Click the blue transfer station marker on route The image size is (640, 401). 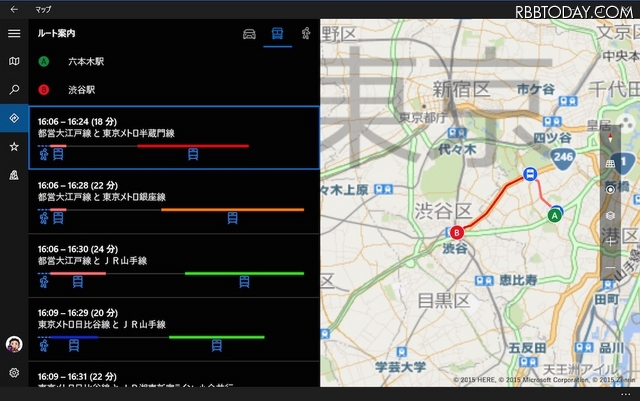pyautogui.click(x=530, y=174)
